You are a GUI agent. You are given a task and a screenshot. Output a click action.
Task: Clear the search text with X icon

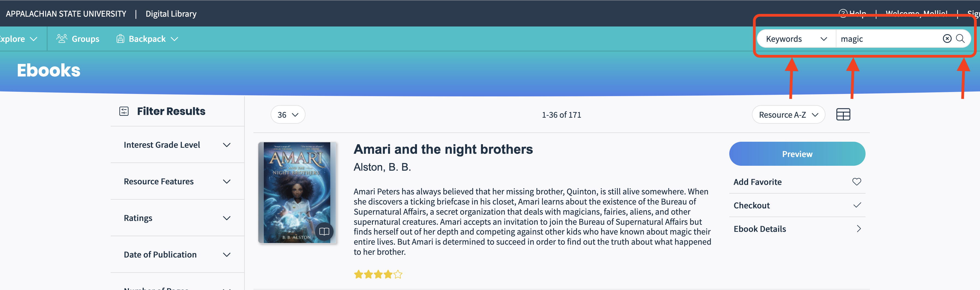tap(947, 39)
